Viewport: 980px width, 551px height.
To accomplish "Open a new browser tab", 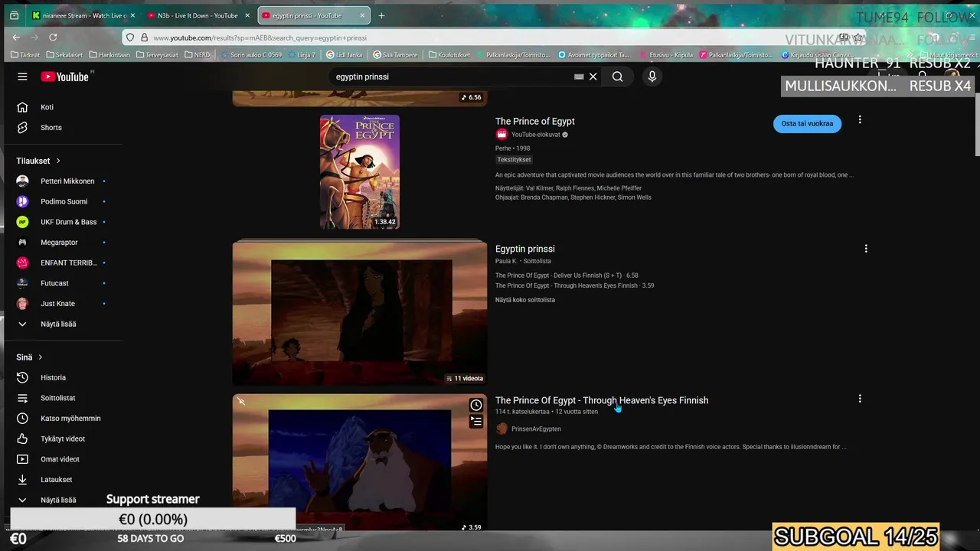I will point(381,15).
